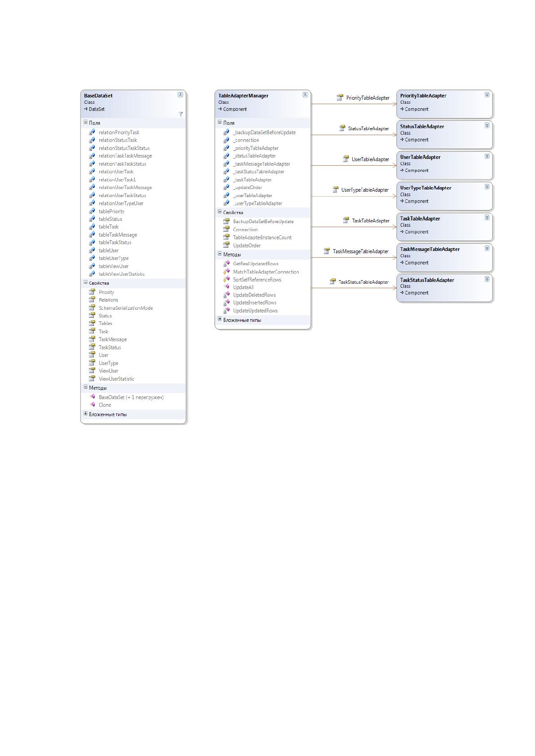This screenshot has width=535, height=756.
Task: Select the UpdateAll method entry
Action: tap(243, 287)
